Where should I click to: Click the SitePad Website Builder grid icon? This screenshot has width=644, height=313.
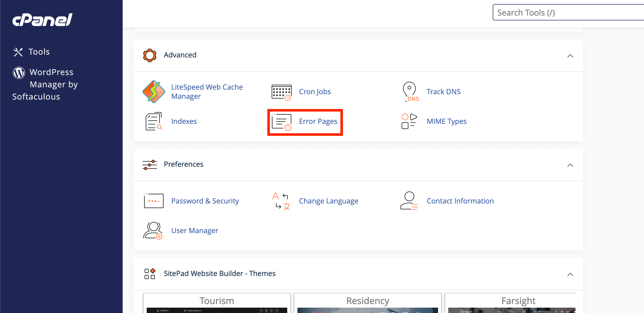click(150, 274)
